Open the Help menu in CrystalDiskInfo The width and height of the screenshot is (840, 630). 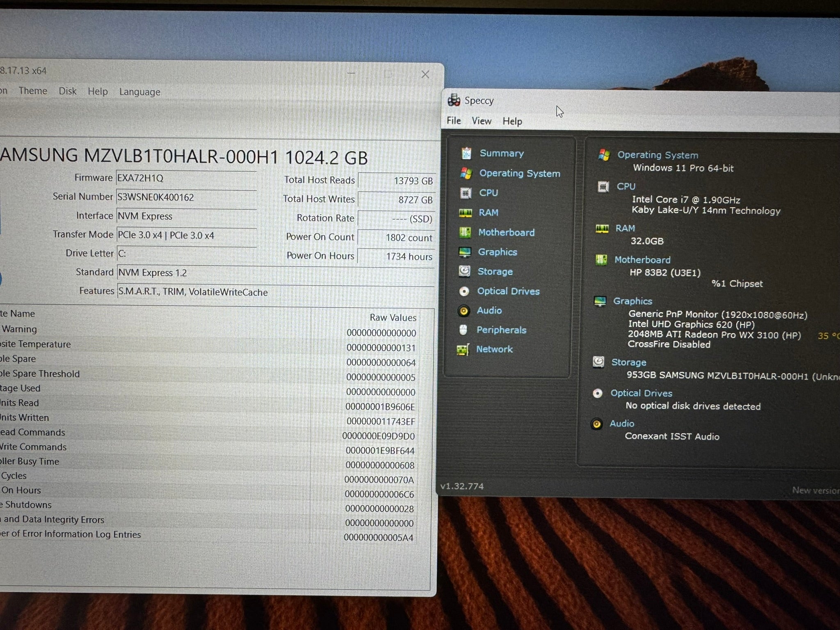[x=98, y=91]
